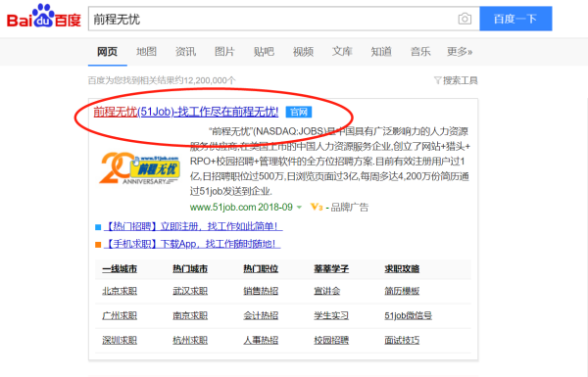The width and height of the screenshot is (588, 377).
Task: Open the 资讯 tab
Action: click(x=185, y=51)
